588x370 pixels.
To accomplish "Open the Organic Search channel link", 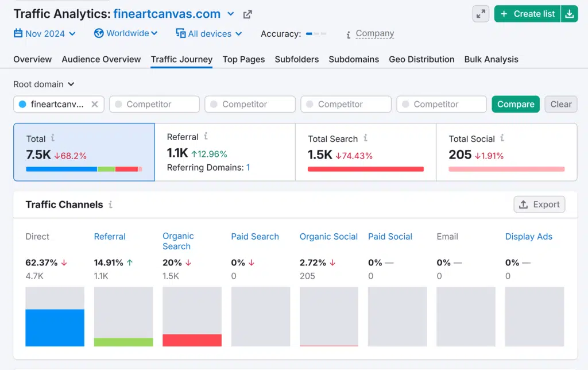I will coord(178,241).
